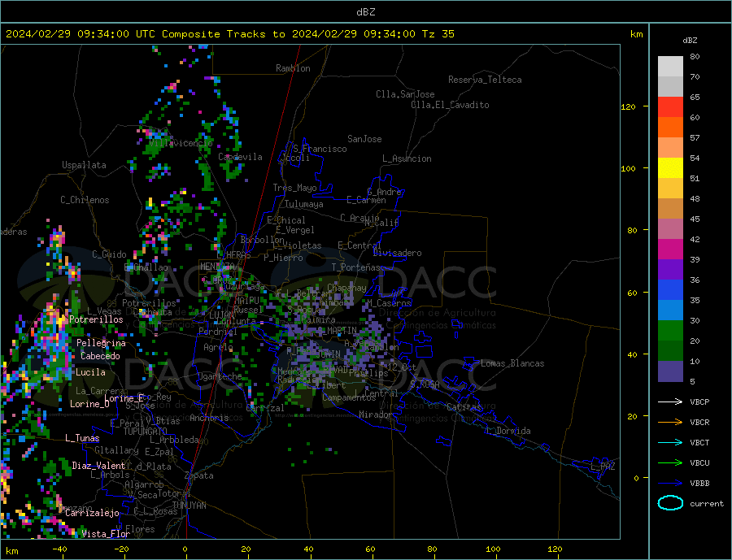Select the 80 dBZ light gray swatch
The image size is (732, 560).
(670, 67)
